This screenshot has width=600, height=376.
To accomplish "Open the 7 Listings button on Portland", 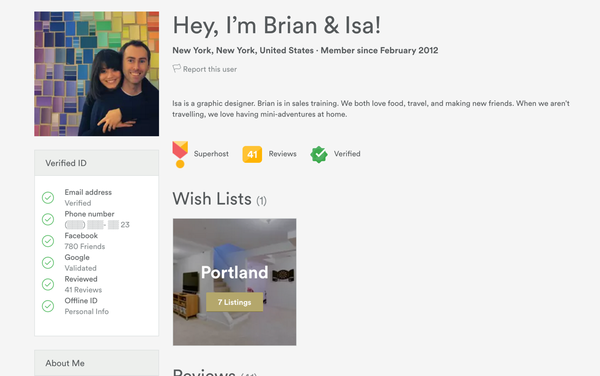I will coord(235,302).
